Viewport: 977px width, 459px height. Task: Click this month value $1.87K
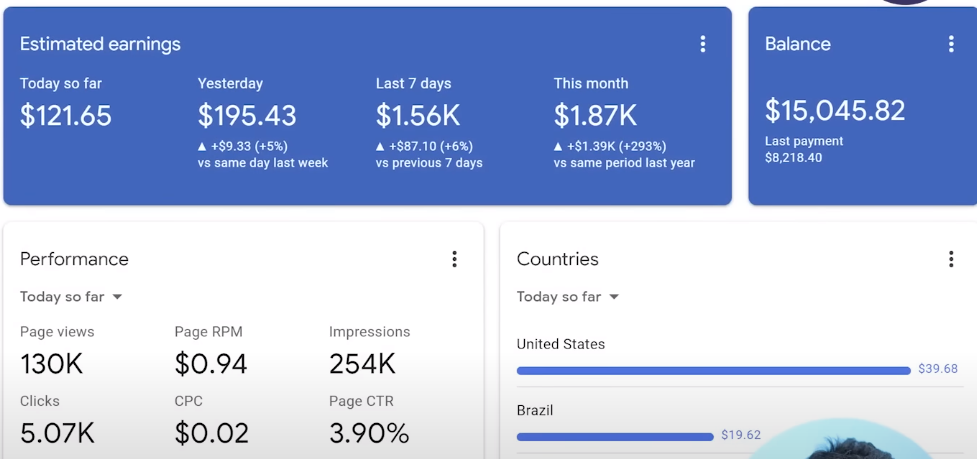(596, 116)
